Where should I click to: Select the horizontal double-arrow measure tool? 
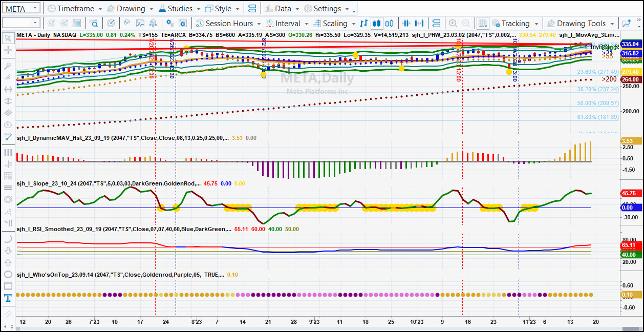pos(8,89)
